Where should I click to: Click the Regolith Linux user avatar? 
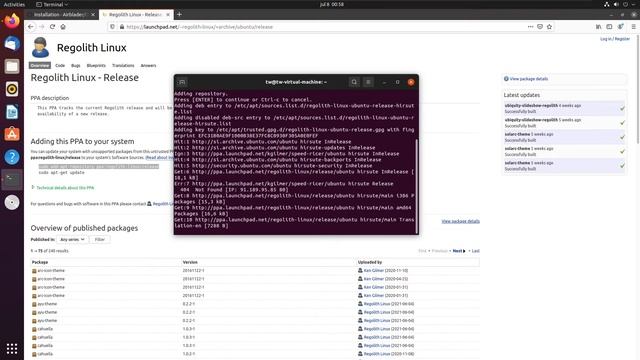40,47
